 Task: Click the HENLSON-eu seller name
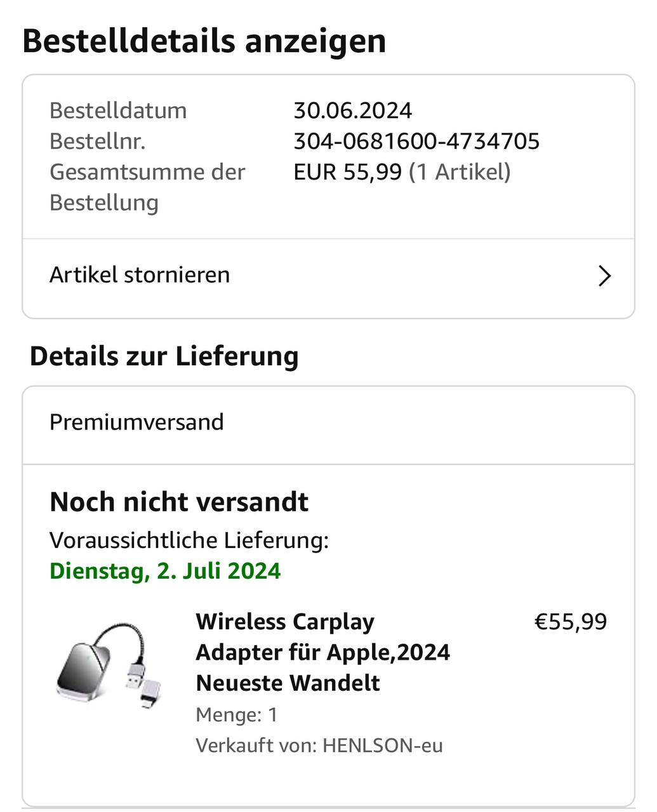[382, 745]
